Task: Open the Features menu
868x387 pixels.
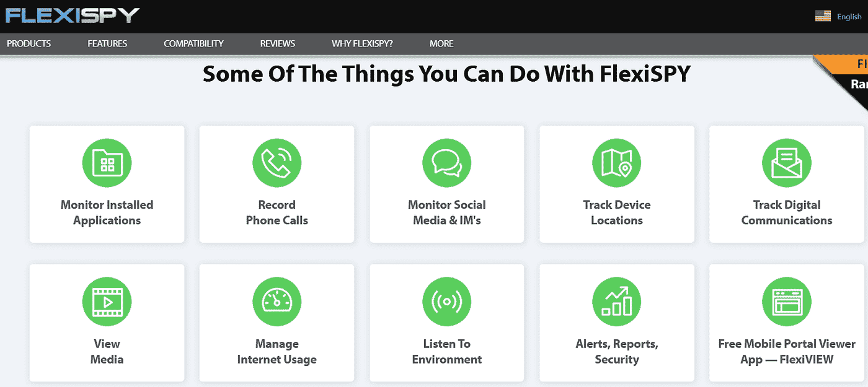Action: pos(107,43)
